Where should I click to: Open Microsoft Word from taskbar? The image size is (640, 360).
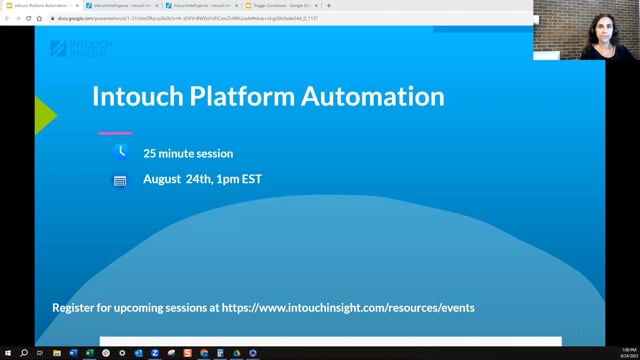[73, 353]
